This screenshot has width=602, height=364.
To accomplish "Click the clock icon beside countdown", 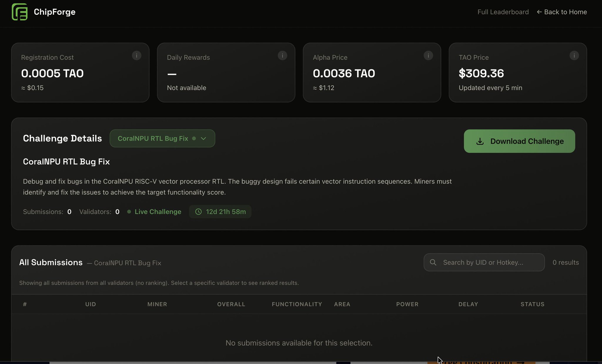I will [198, 212].
